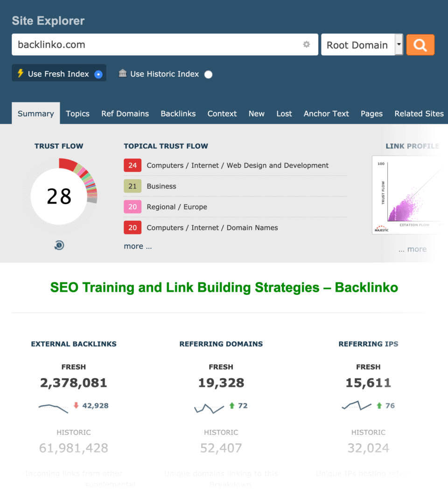Click the SEO Training and Link Building title
The height and width of the screenshot is (493, 448).
point(224,288)
